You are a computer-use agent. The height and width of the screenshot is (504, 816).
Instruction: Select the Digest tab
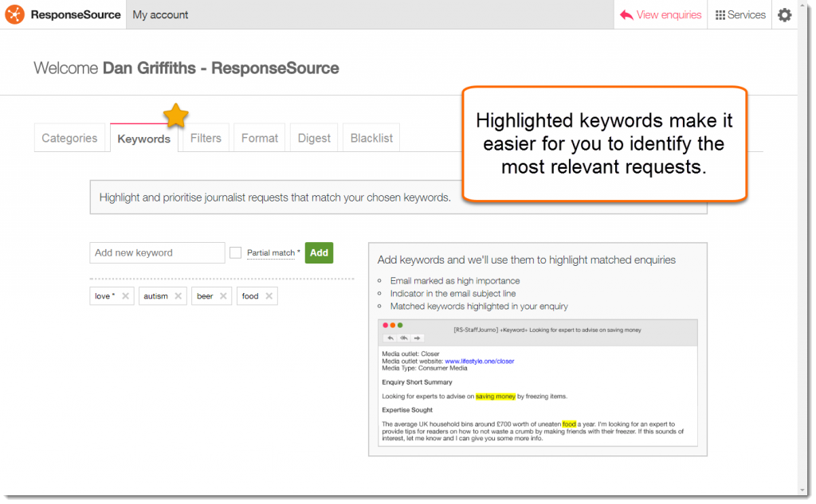(313, 137)
